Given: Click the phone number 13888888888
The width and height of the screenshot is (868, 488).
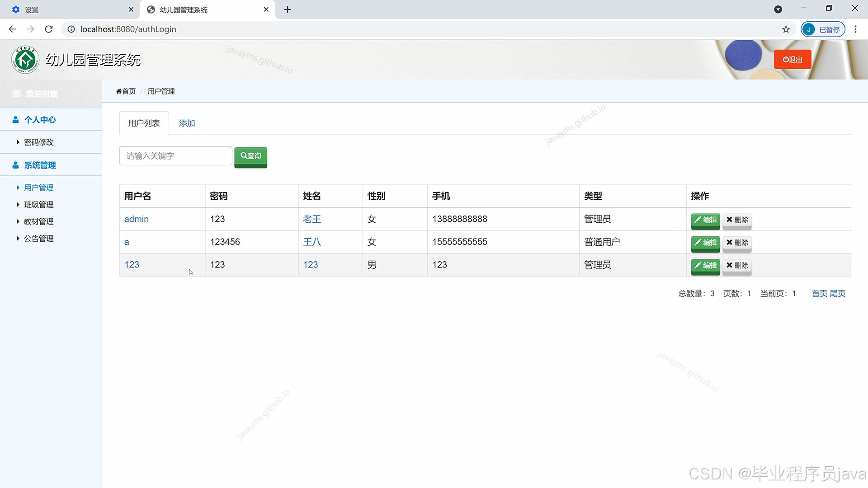Looking at the screenshot, I should pos(460,219).
